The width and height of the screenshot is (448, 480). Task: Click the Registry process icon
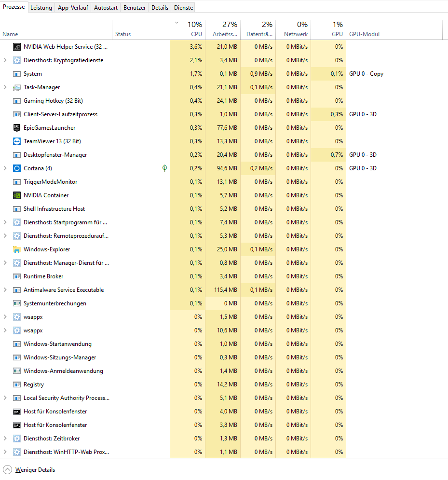click(x=17, y=384)
